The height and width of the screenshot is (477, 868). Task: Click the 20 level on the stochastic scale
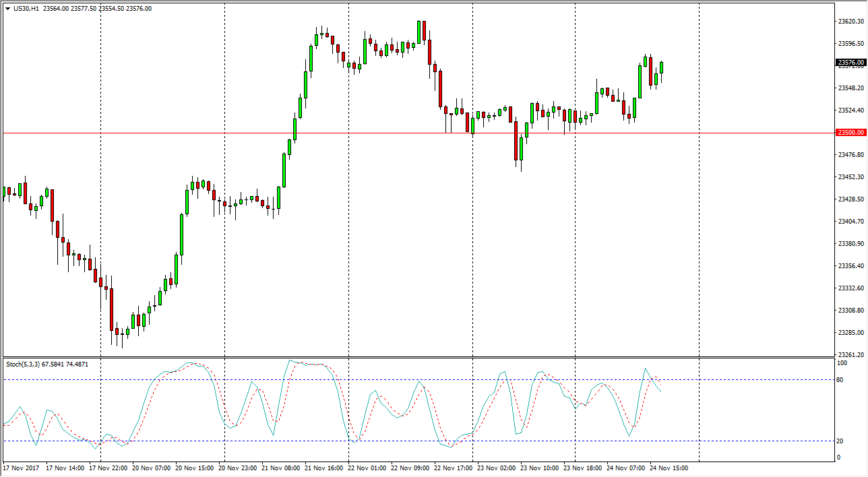[x=840, y=441]
